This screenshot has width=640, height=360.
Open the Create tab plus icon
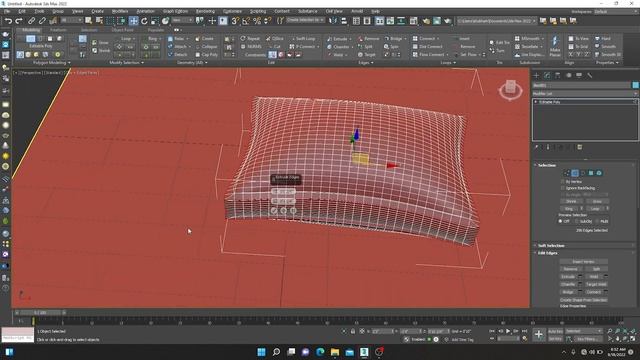click(x=536, y=76)
